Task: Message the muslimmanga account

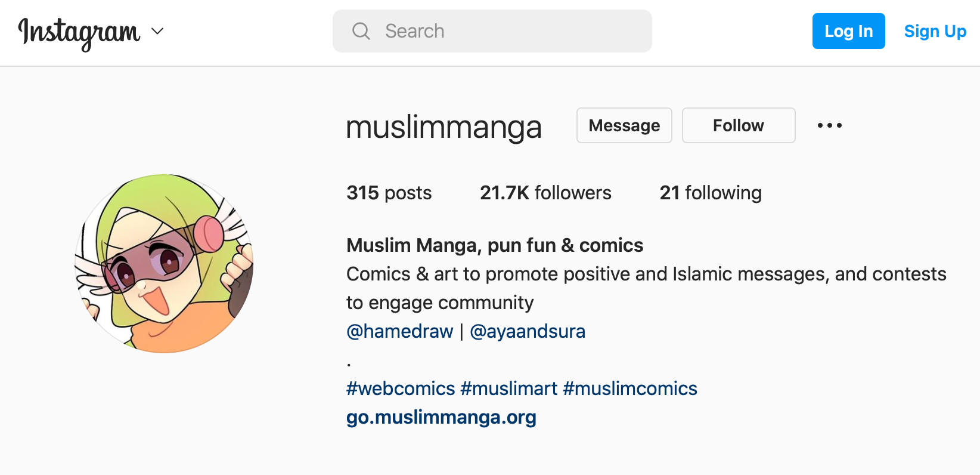Action: (x=624, y=125)
